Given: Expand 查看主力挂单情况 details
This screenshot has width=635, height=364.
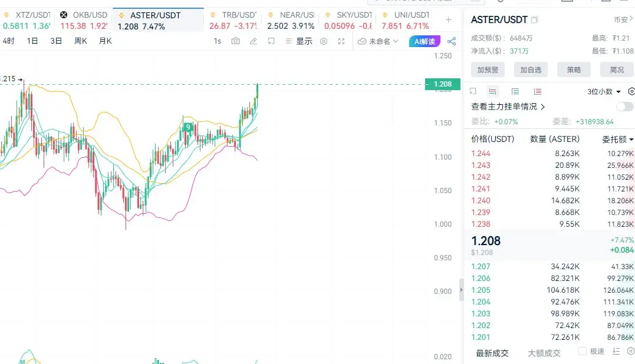Looking at the screenshot, I should (x=508, y=107).
